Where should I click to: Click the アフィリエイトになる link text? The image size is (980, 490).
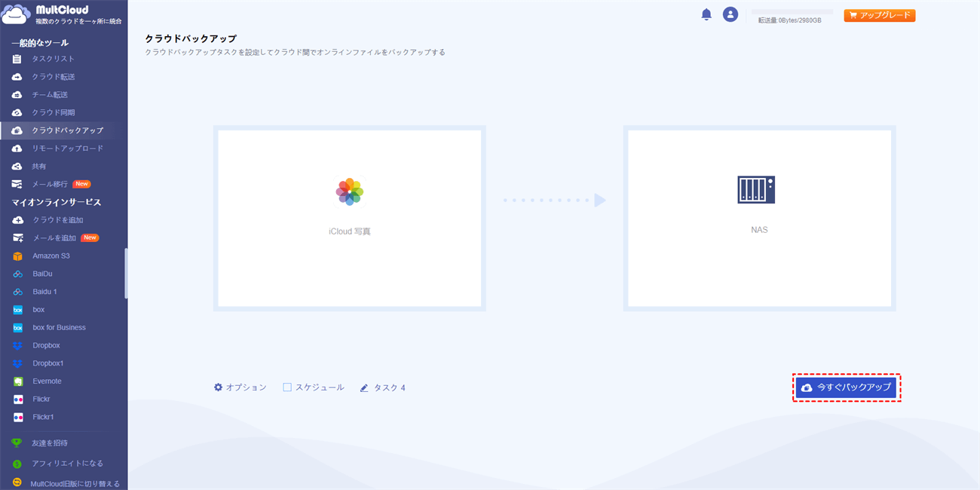[67, 464]
